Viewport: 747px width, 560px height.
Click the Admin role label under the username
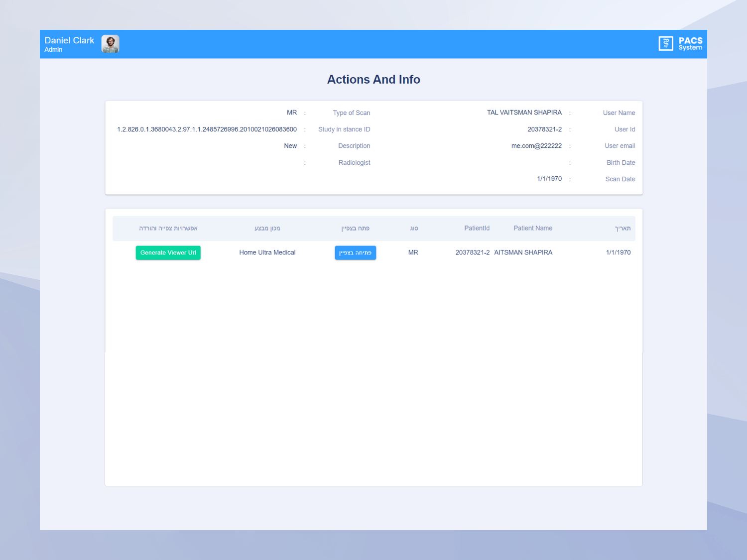coord(53,50)
